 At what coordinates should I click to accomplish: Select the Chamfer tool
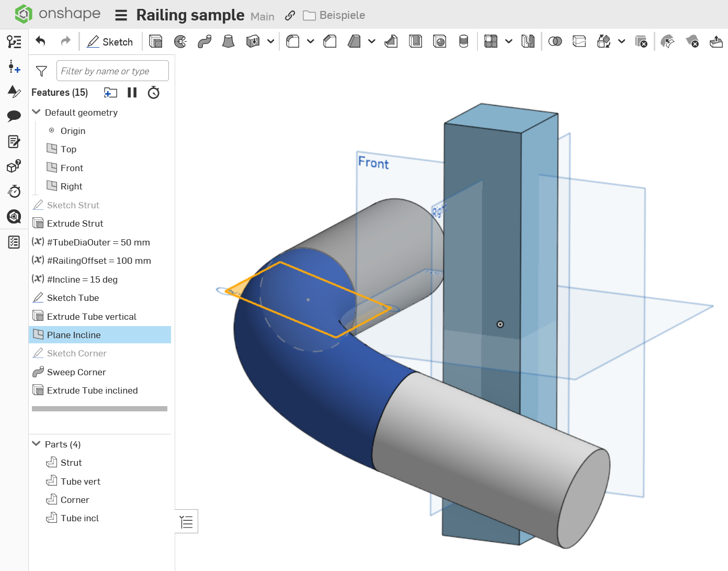click(330, 41)
